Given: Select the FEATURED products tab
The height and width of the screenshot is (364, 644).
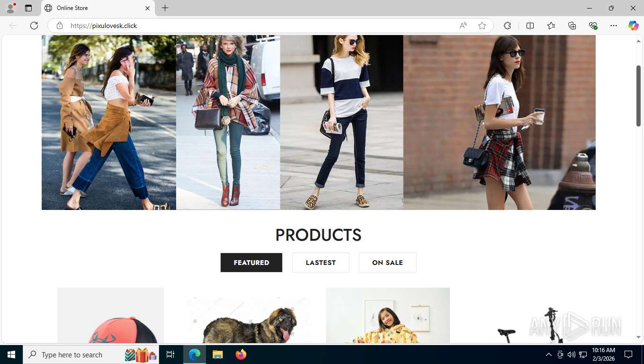Looking at the screenshot, I should [x=251, y=263].
